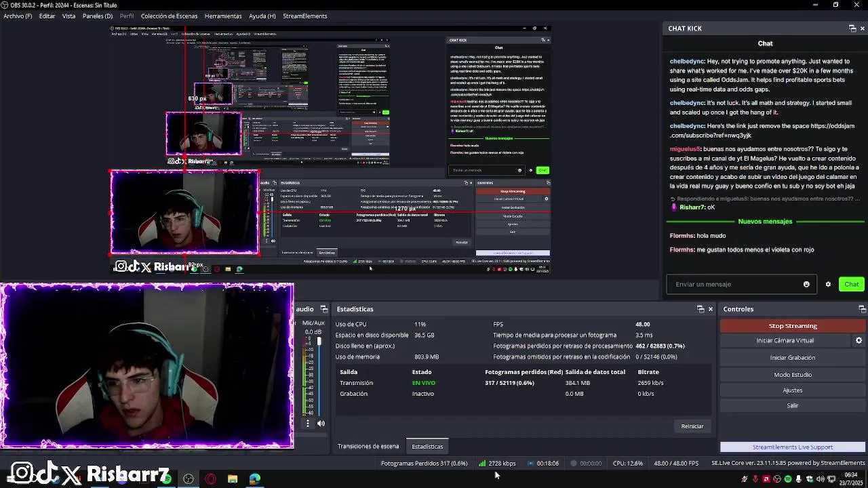Click CPU: 12.6% status text
This screenshot has height=488, width=868.
pyautogui.click(x=627, y=464)
